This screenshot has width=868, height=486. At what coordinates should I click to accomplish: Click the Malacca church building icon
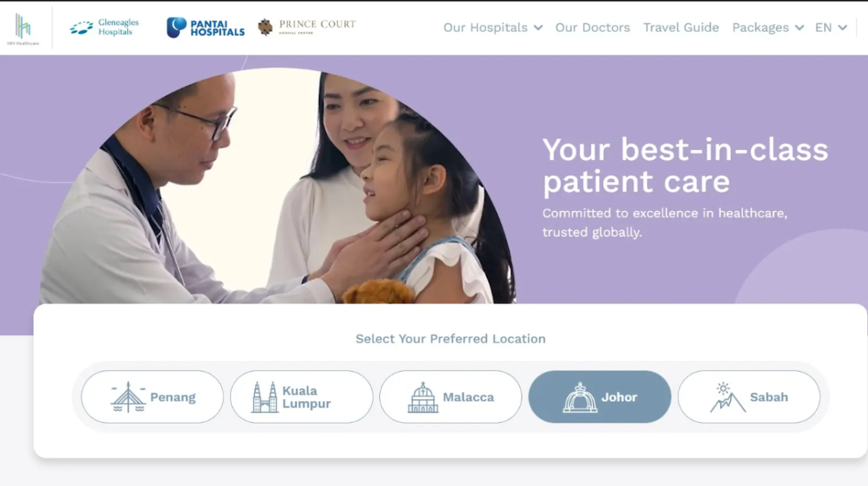point(423,398)
